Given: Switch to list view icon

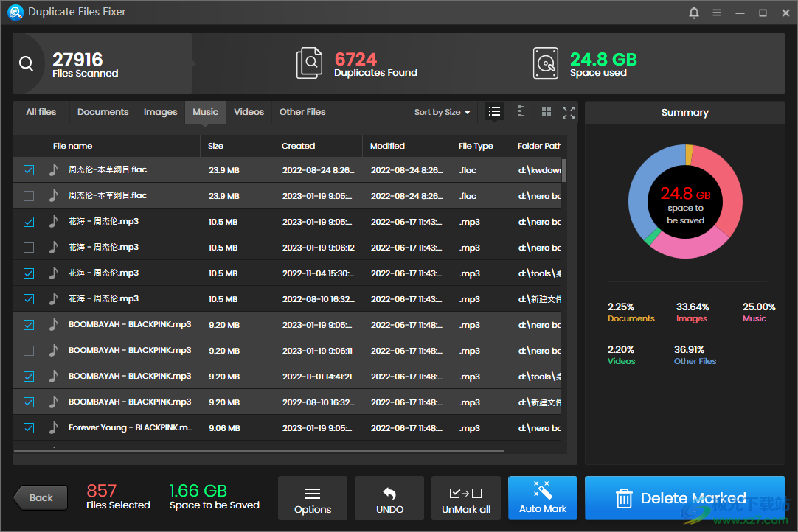Looking at the screenshot, I should click(x=495, y=112).
